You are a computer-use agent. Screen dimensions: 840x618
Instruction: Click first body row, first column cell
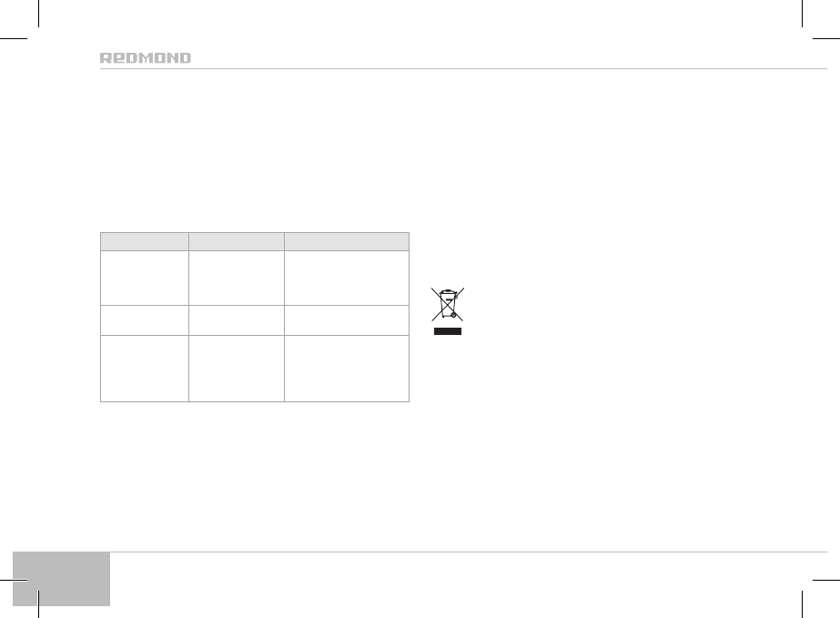(144, 278)
